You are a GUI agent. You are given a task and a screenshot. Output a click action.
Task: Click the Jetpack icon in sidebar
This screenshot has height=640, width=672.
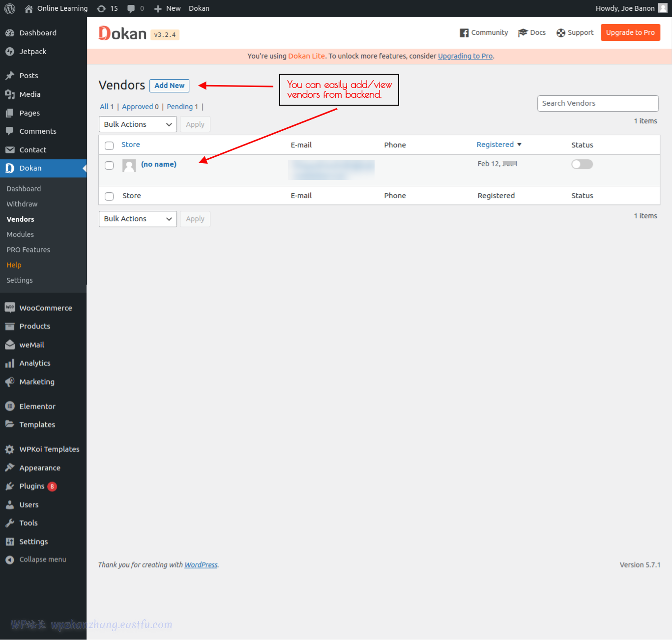(10, 52)
